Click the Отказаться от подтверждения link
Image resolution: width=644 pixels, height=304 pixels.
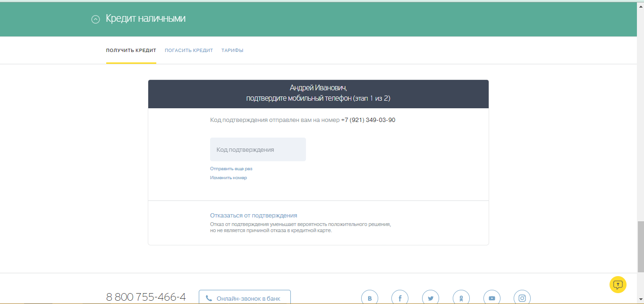pos(254,216)
